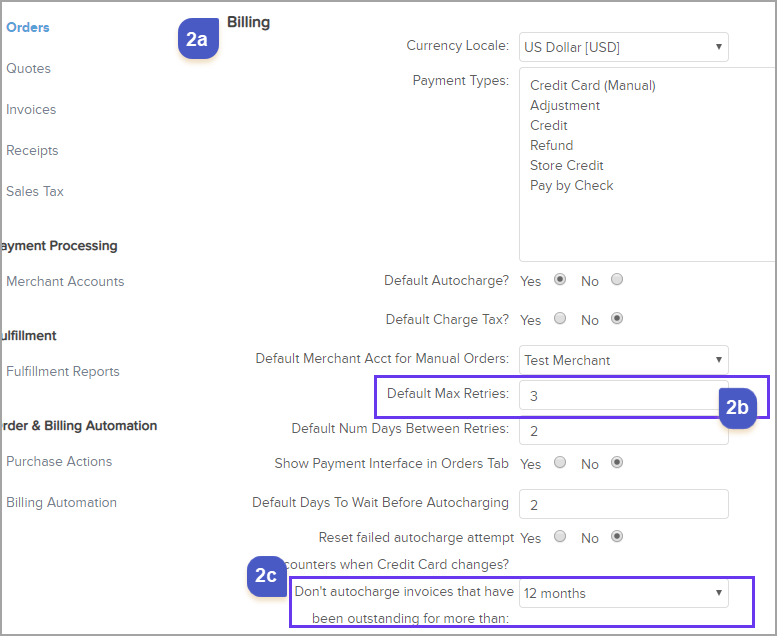This screenshot has width=777, height=636.
Task: Choose No for Default Charge Tax
Action: tap(617, 319)
